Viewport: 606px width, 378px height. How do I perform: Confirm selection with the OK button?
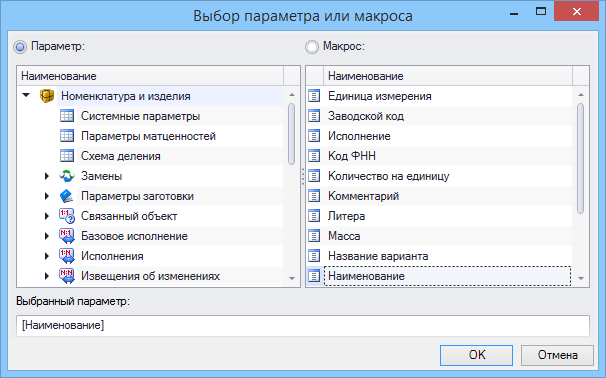tap(477, 355)
